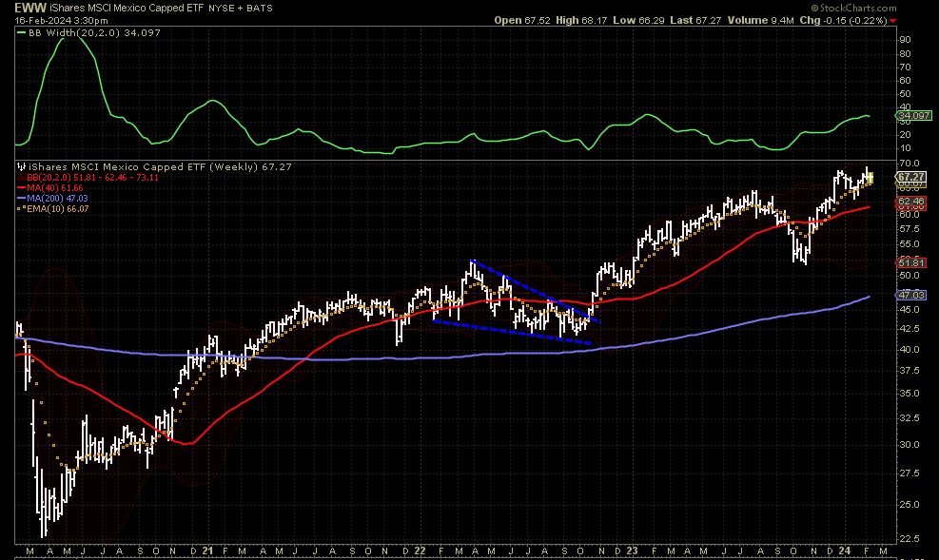The image size is (939, 560).
Task: Click the 40.0 price axis label
Action: click(910, 349)
